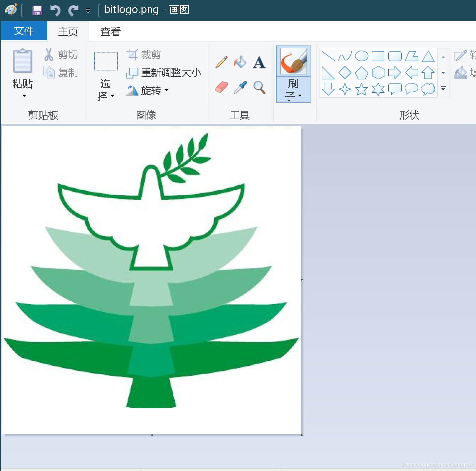The height and width of the screenshot is (471, 476).
Task: Click the Redo arrow
Action: 73,10
